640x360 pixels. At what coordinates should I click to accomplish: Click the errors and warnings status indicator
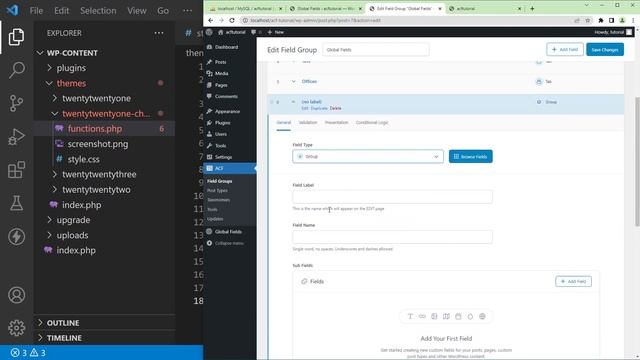(28, 353)
